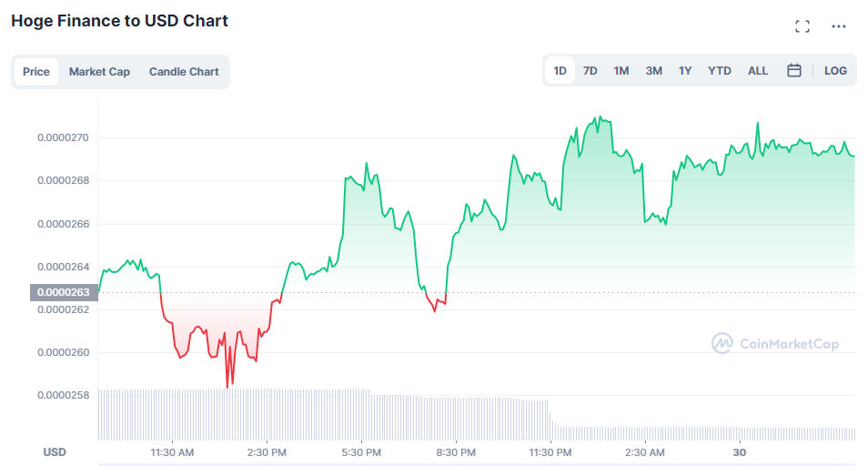Image resolution: width=868 pixels, height=466 pixels.
Task: Select the 1Y time range
Action: pyautogui.click(x=685, y=71)
